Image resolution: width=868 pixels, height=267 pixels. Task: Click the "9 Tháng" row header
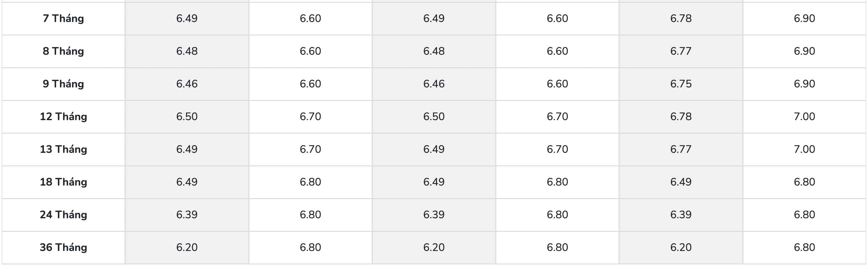pyautogui.click(x=63, y=84)
